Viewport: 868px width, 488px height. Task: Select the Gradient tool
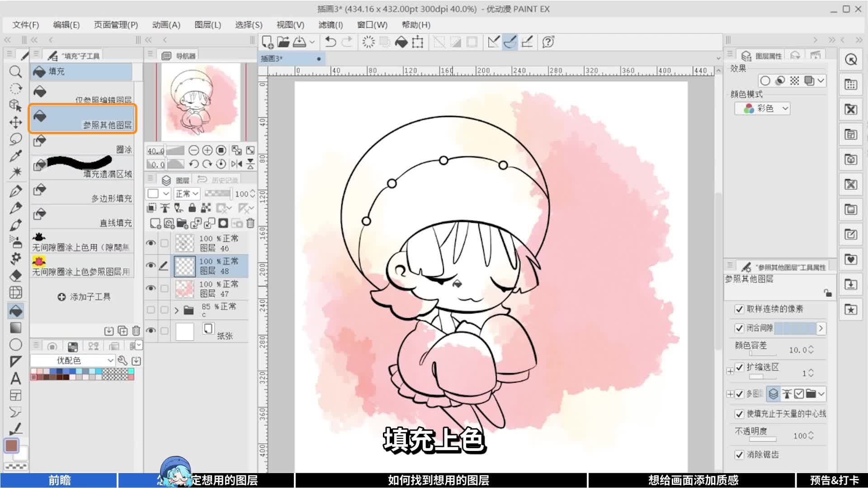[x=15, y=328]
